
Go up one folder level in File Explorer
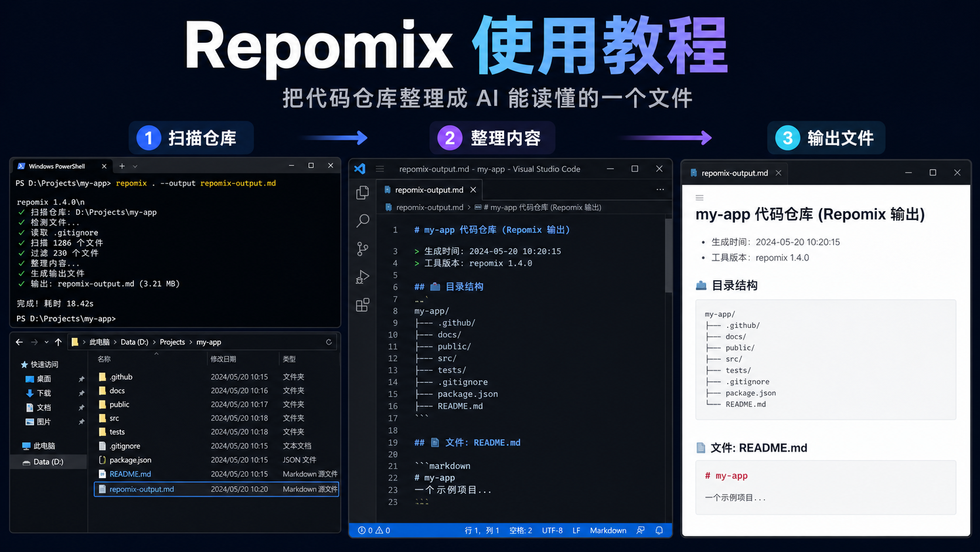coord(58,342)
